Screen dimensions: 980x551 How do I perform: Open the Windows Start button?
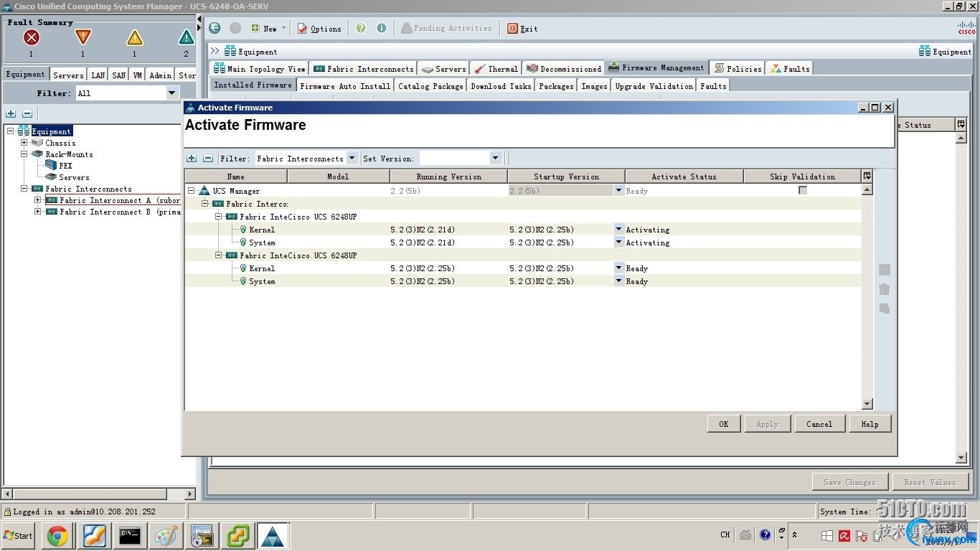[x=19, y=535]
